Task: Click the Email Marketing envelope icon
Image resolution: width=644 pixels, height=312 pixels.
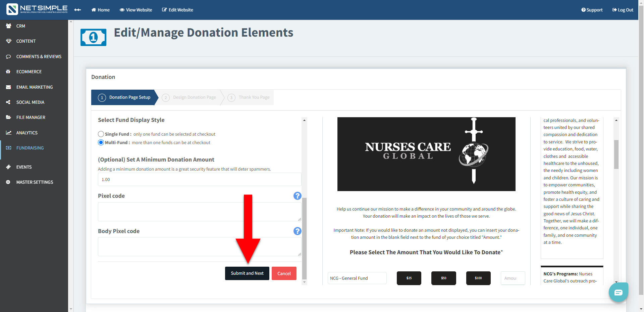Action: [8, 87]
